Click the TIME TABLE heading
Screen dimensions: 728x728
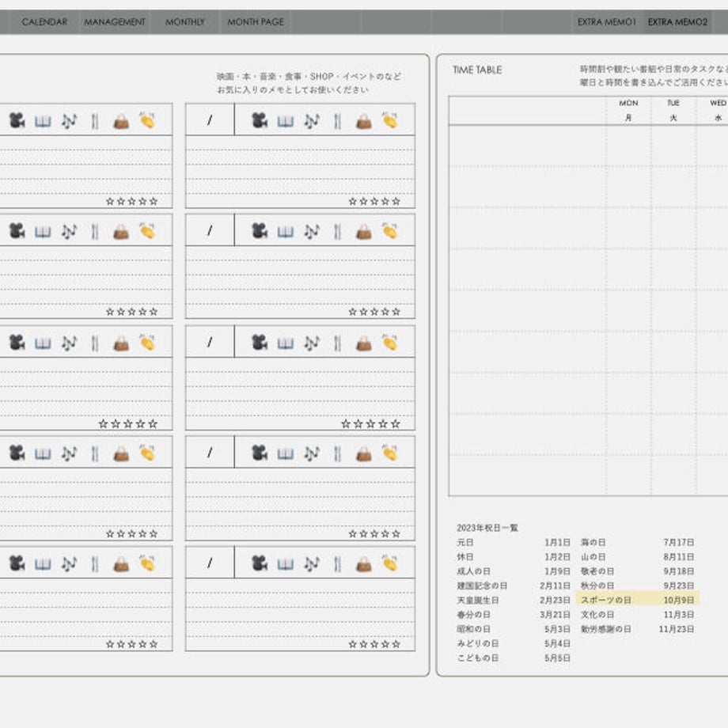click(477, 70)
